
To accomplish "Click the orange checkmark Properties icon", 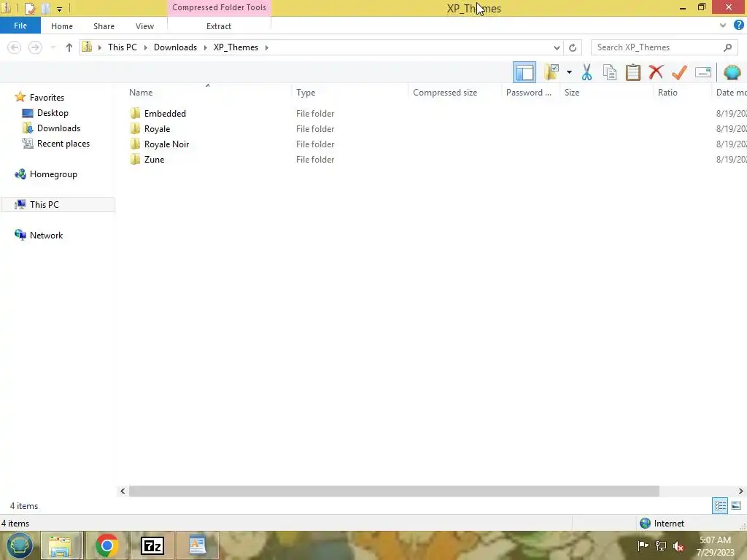I will click(x=679, y=72).
